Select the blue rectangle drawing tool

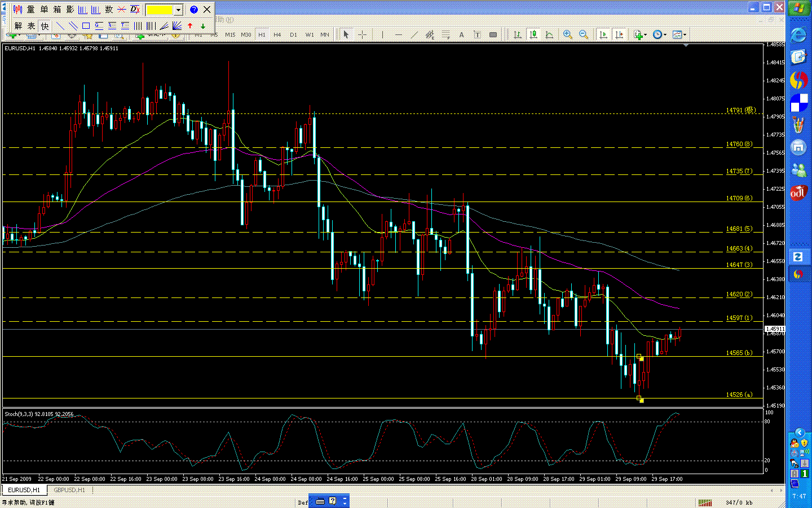[86, 26]
